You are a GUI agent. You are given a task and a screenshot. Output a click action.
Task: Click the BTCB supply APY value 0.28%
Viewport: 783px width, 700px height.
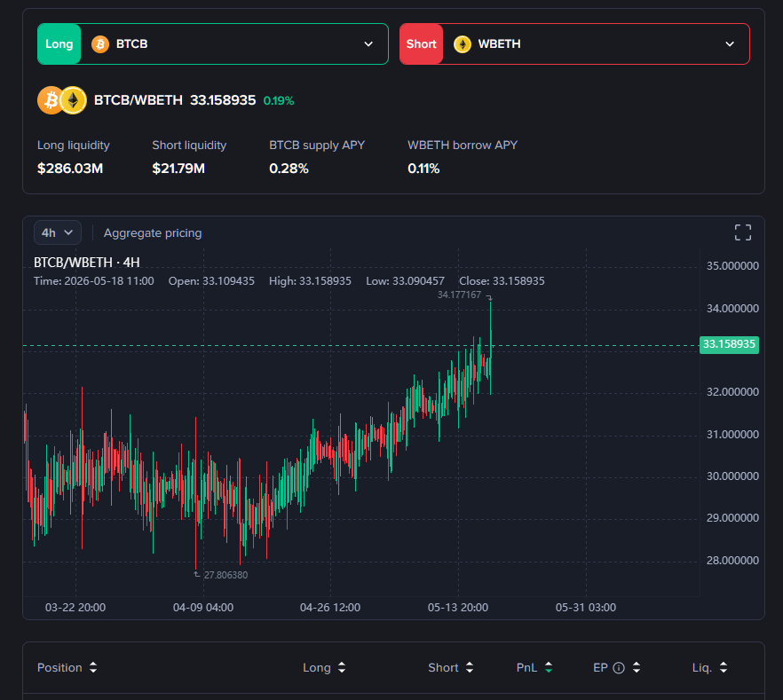pyautogui.click(x=289, y=169)
